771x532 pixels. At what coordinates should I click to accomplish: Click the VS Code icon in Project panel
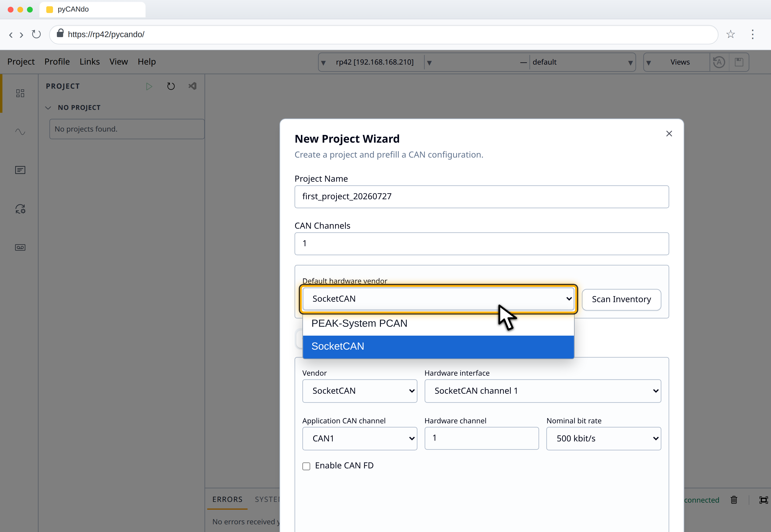192,86
